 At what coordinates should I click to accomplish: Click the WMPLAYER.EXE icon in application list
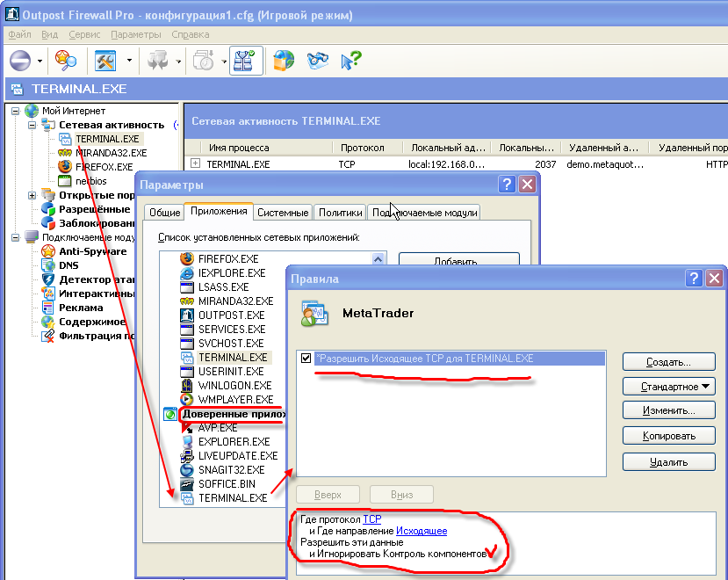[187, 399]
